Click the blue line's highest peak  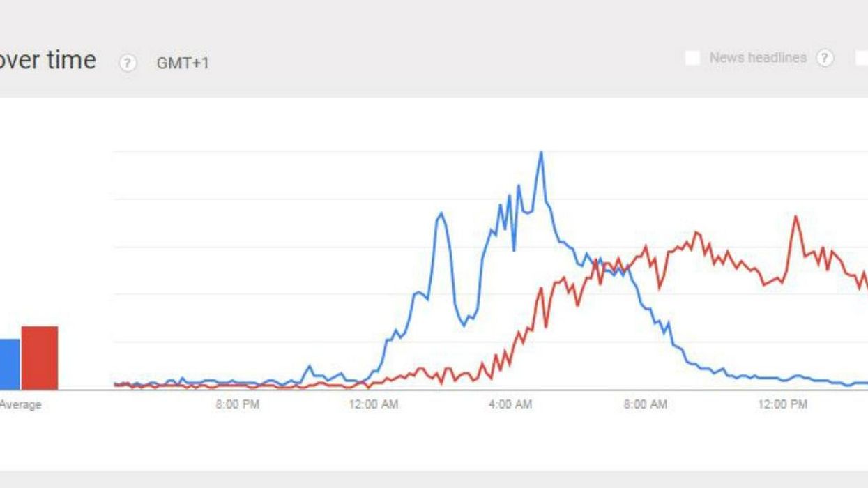[540, 153]
